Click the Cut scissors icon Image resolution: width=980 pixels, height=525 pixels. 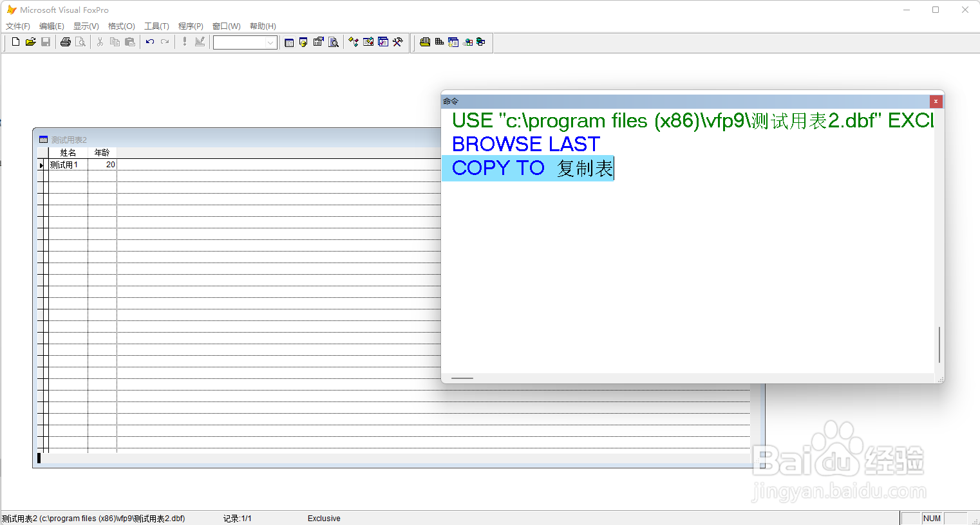(100, 42)
